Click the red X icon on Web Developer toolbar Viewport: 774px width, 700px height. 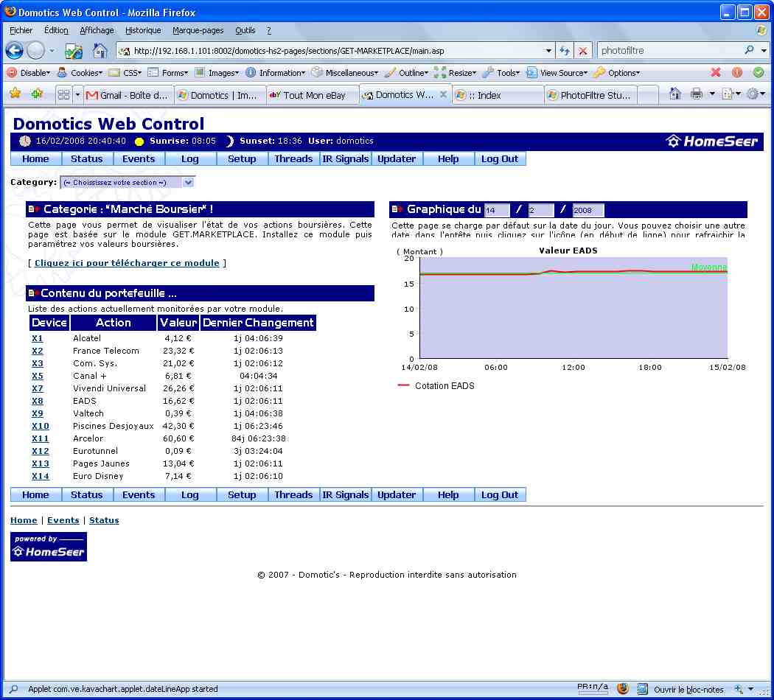pyautogui.click(x=715, y=72)
